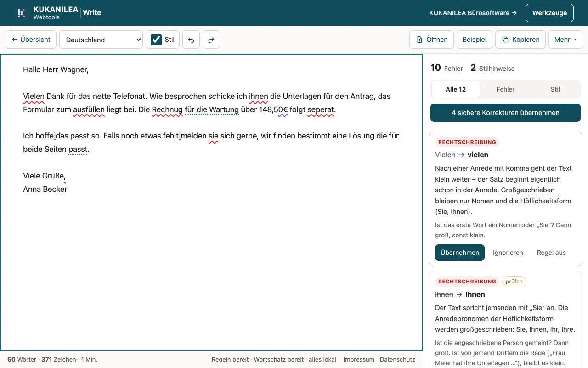Copy the text with Kopieren
Screen dimensions: 588x368
520,40
